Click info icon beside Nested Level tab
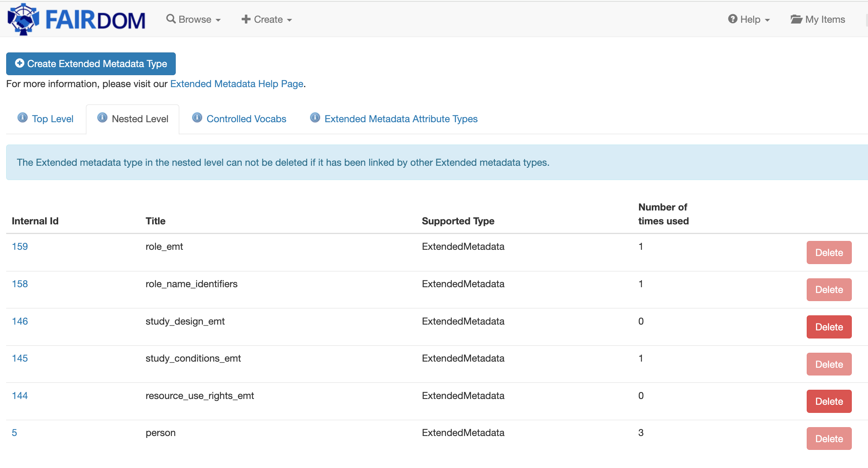Viewport: 868px width, 468px height. coord(102,118)
